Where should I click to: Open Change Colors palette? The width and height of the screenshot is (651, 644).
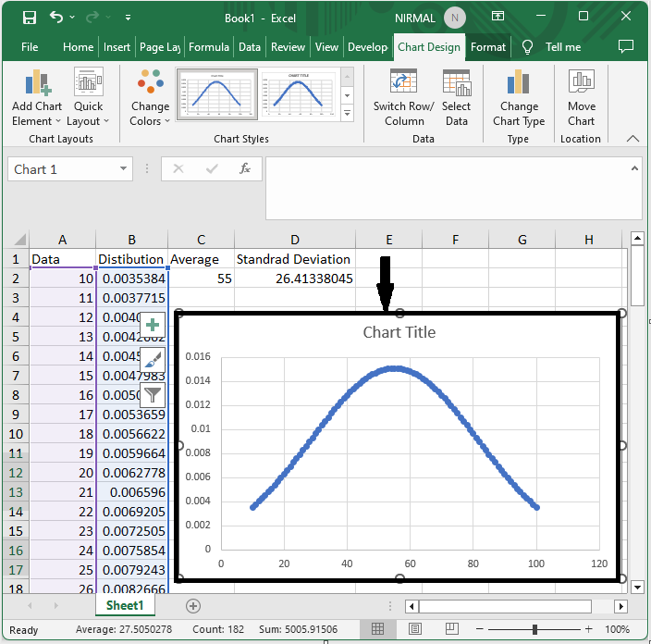pos(150,98)
